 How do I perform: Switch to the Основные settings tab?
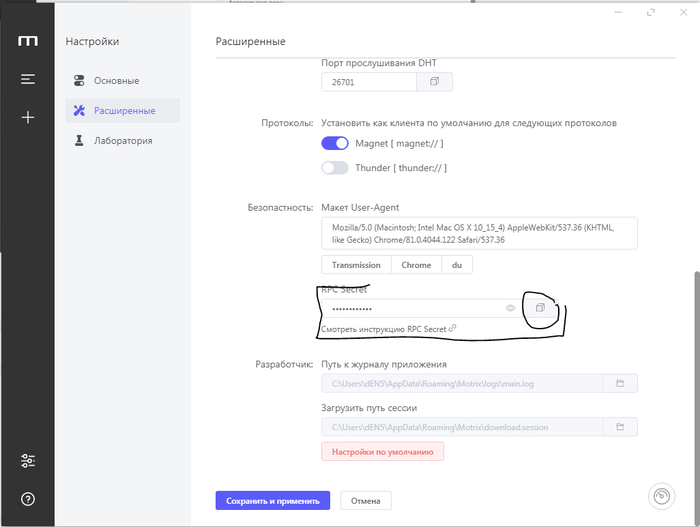116,80
